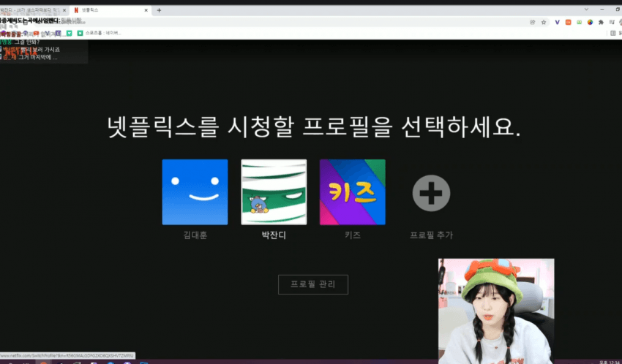Select the 김대훈 smiley profile avatar
This screenshot has width=622, height=364.
tap(195, 192)
